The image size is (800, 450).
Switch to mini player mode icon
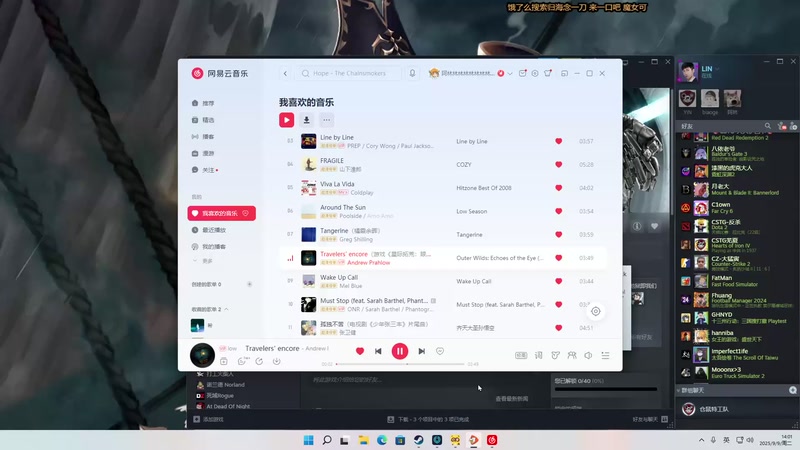click(564, 73)
